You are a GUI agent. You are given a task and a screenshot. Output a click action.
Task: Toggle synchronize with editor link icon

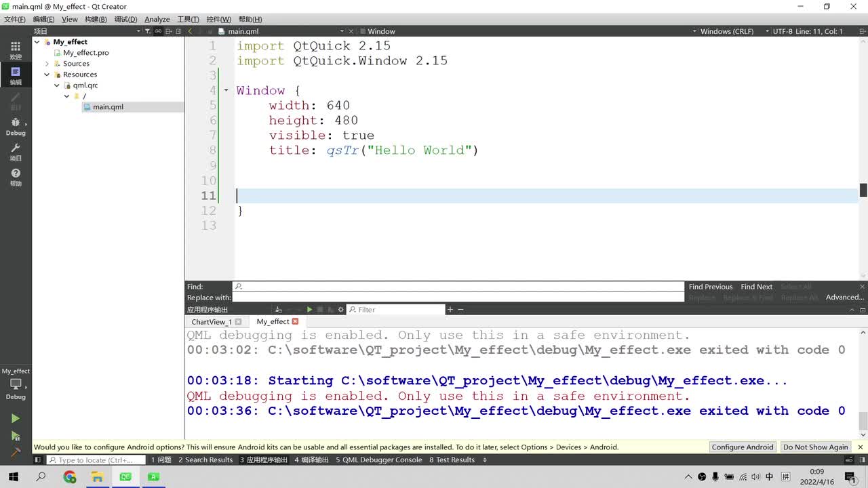tap(158, 31)
